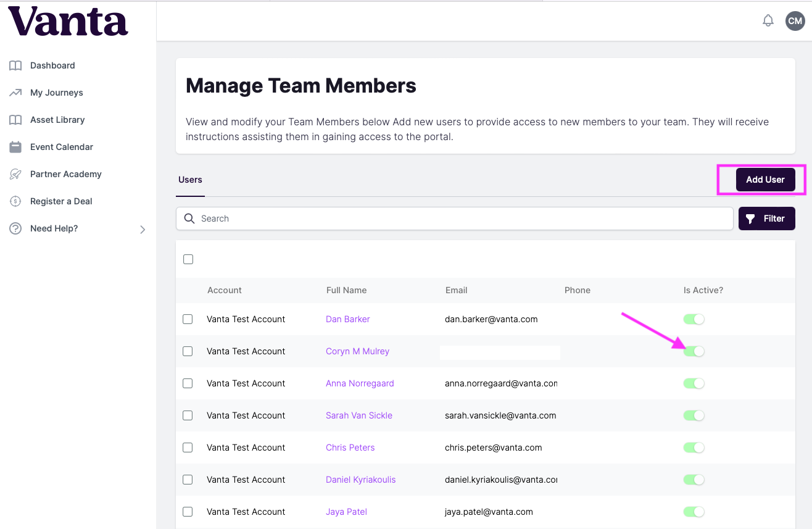The image size is (812, 529).
Task: Open the notifications bell
Action: tap(768, 20)
